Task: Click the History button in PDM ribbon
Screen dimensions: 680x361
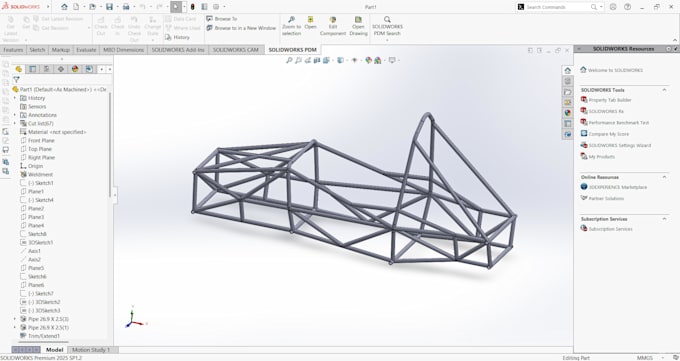Action: (177, 37)
